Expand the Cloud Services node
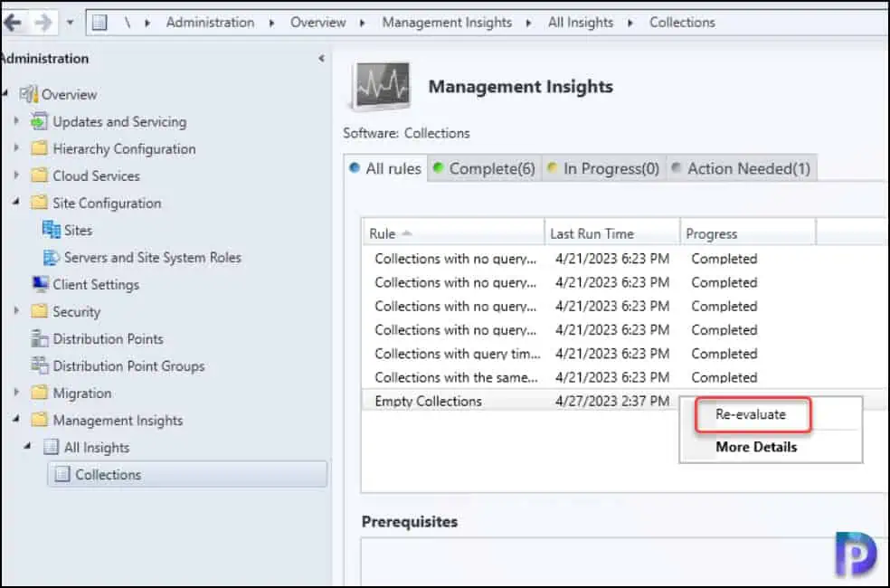890x588 pixels. (16, 175)
